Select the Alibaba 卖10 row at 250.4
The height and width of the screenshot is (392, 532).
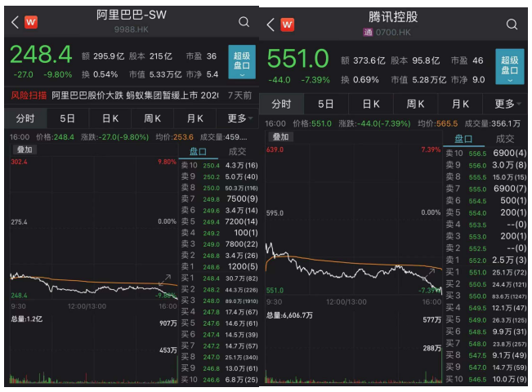tap(219, 165)
